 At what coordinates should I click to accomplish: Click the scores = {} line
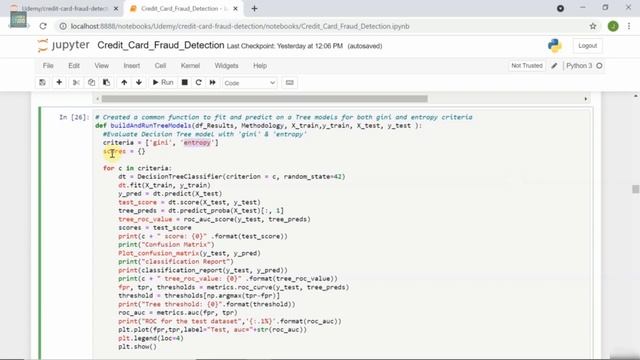tap(124, 151)
